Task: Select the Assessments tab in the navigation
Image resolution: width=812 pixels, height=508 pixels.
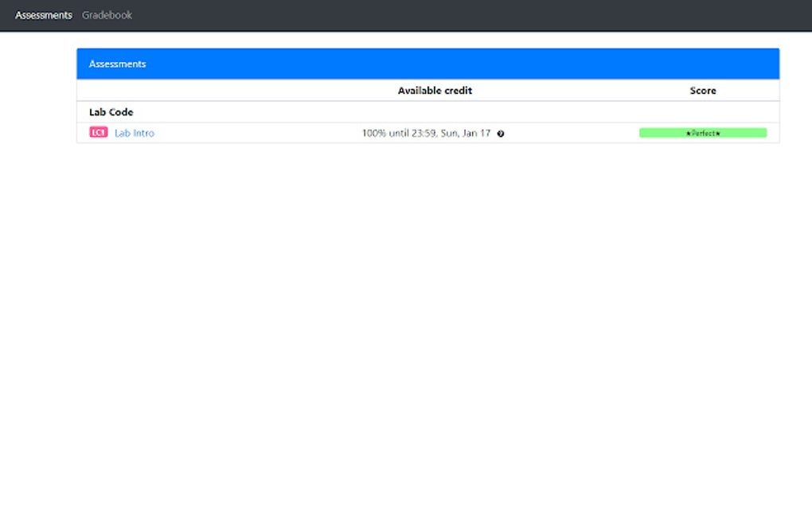Action: [x=44, y=14]
